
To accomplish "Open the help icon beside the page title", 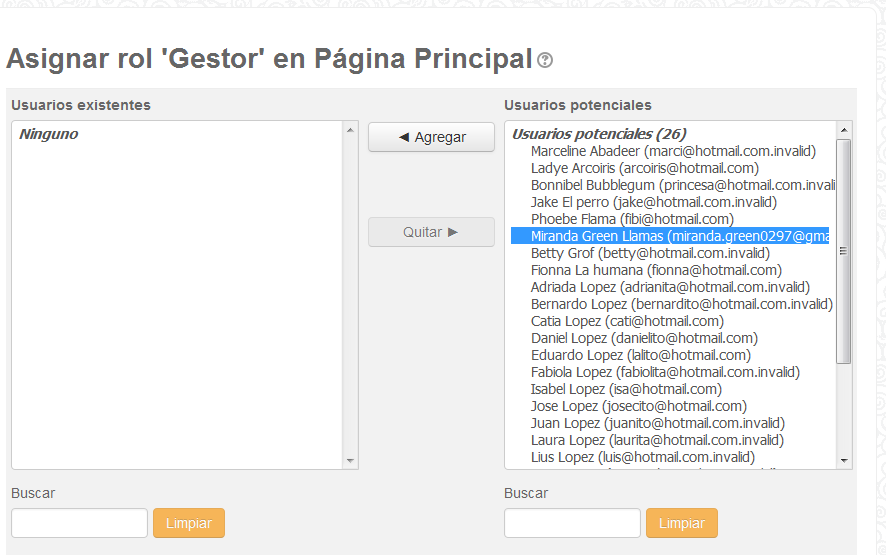I will pos(545,60).
